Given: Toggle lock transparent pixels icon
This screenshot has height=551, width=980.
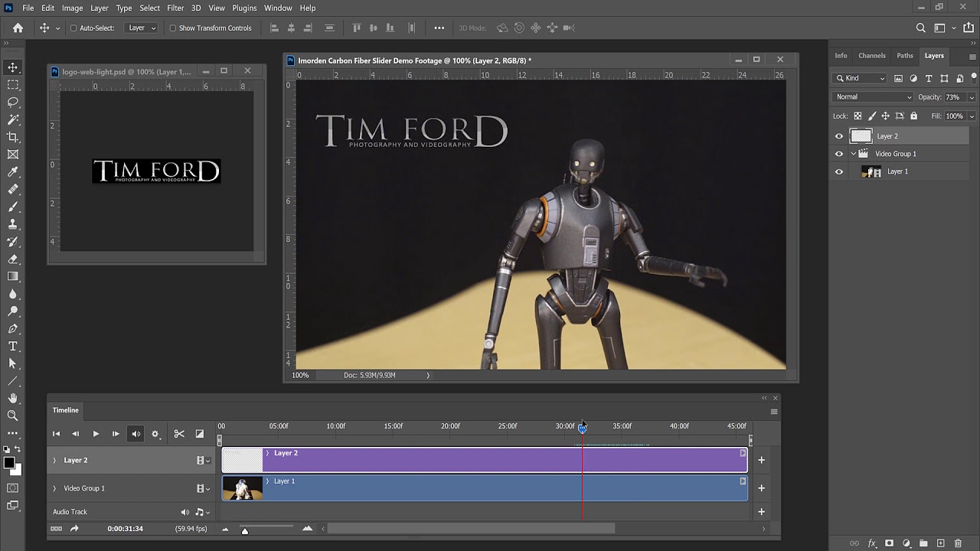Looking at the screenshot, I should point(857,116).
